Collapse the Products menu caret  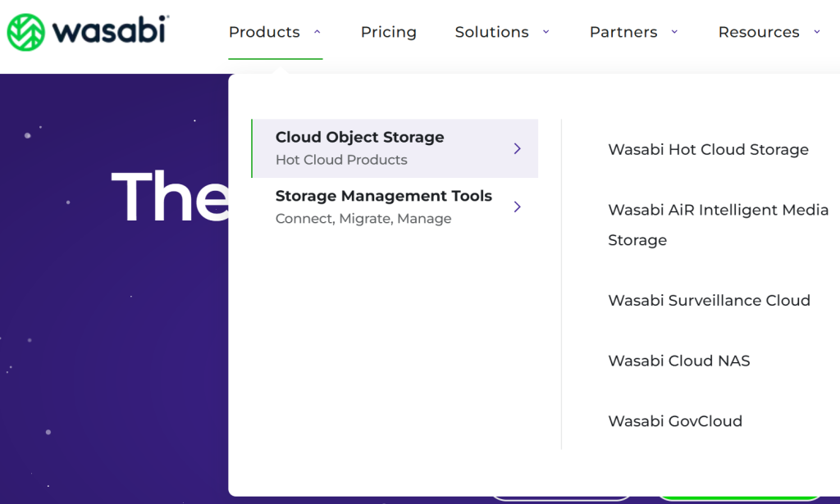[317, 32]
